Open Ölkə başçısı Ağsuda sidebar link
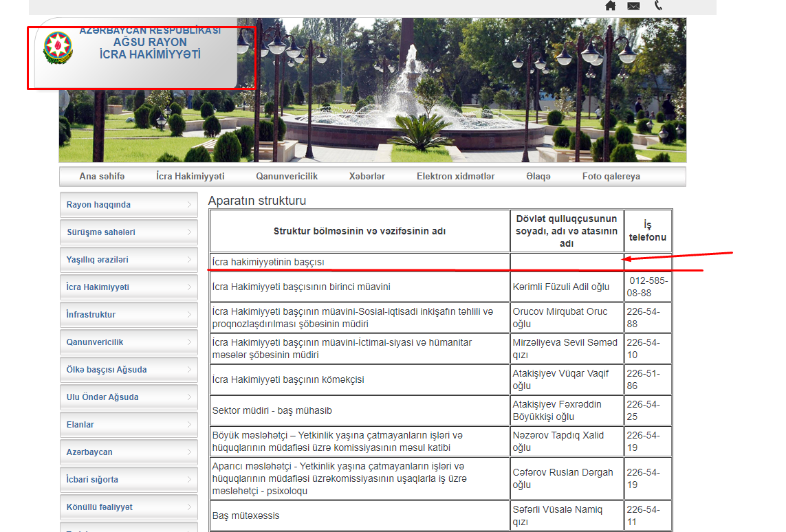 click(106, 370)
